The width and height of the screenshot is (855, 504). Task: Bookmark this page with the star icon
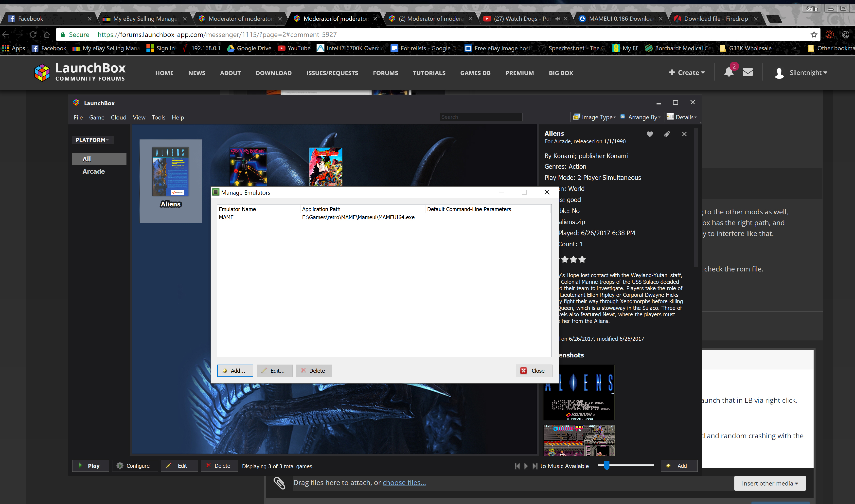(814, 35)
